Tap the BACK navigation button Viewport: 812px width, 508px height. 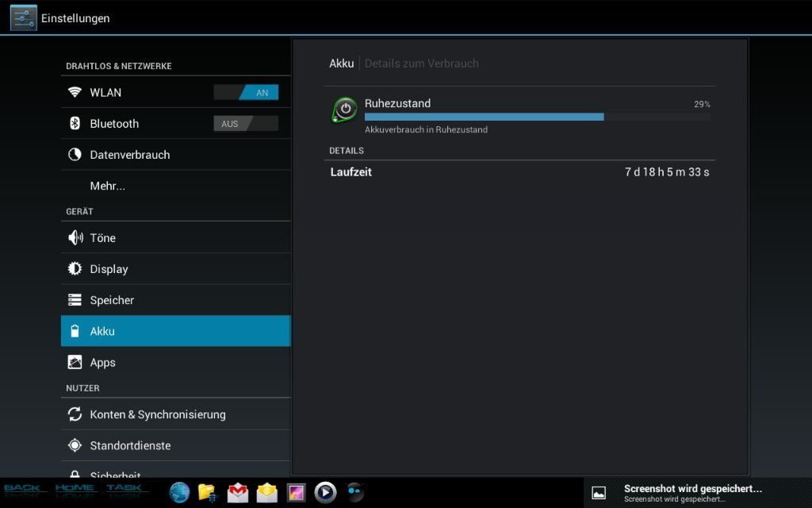(23, 489)
